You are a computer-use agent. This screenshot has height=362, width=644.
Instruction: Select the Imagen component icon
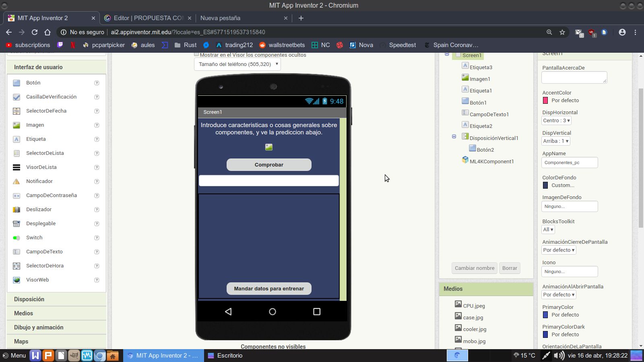click(17, 125)
